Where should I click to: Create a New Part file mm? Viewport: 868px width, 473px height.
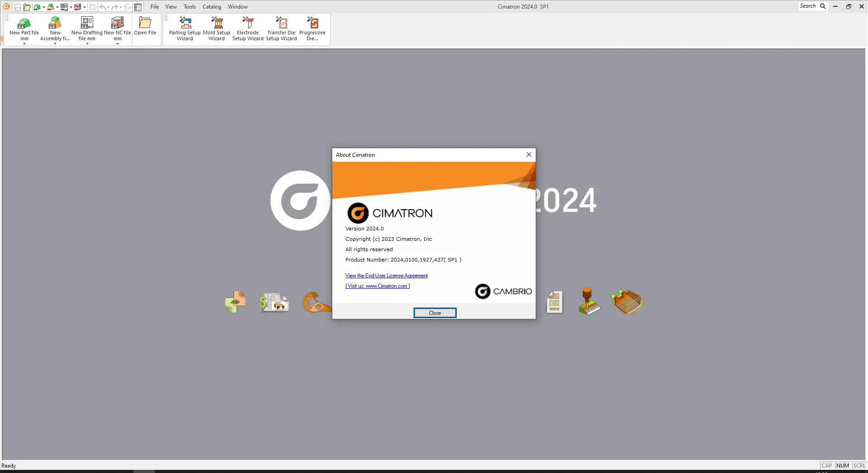24,28
